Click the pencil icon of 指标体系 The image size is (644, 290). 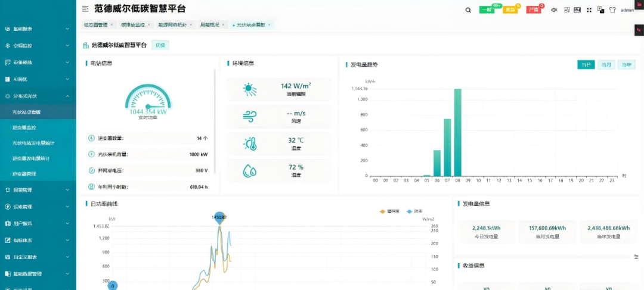[x=7, y=241]
